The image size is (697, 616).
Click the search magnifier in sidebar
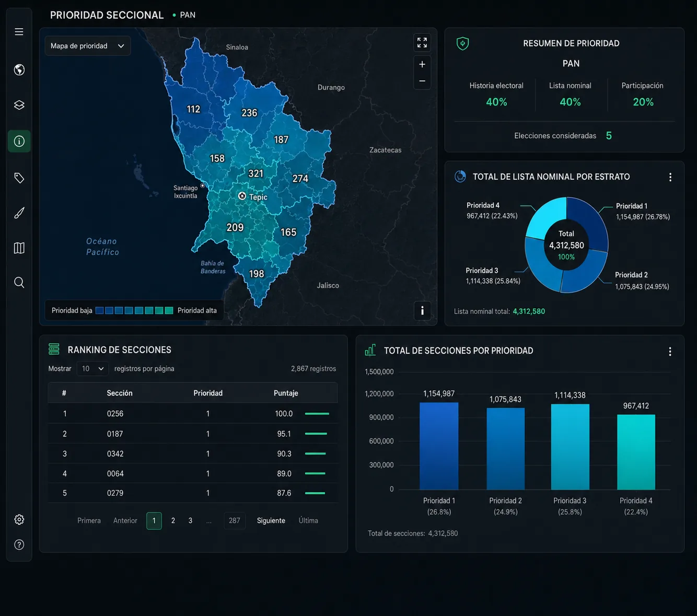[x=19, y=283]
